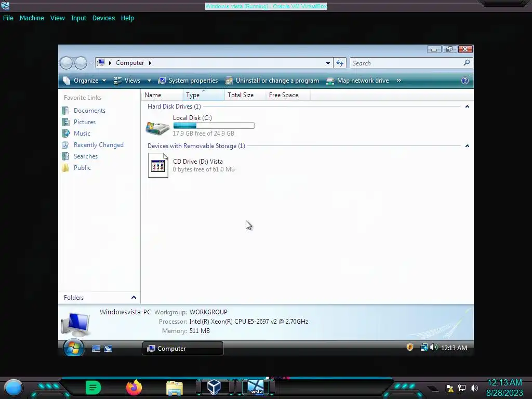Open File Explorer from host taskbar
The width and height of the screenshot is (532, 399).
coord(175,388)
